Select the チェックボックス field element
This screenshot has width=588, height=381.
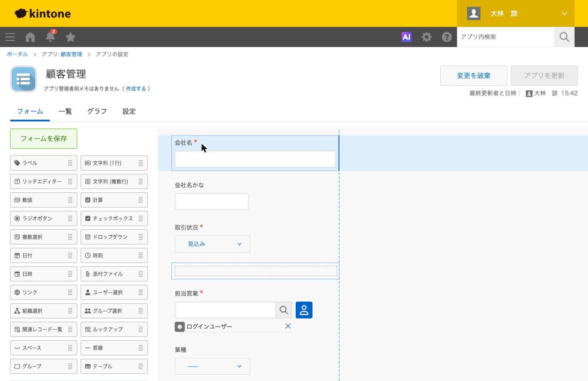(x=114, y=218)
